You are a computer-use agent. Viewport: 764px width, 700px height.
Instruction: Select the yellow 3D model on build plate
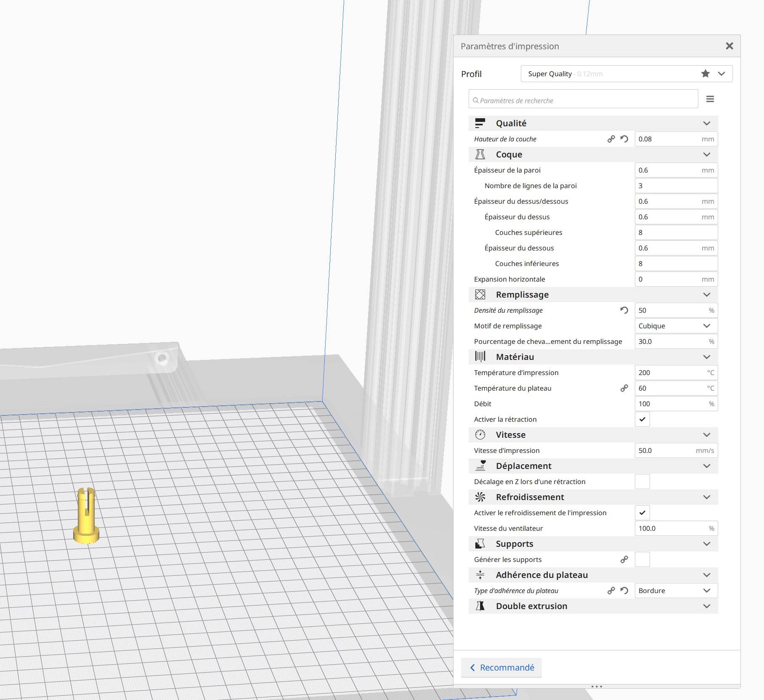[x=86, y=516]
